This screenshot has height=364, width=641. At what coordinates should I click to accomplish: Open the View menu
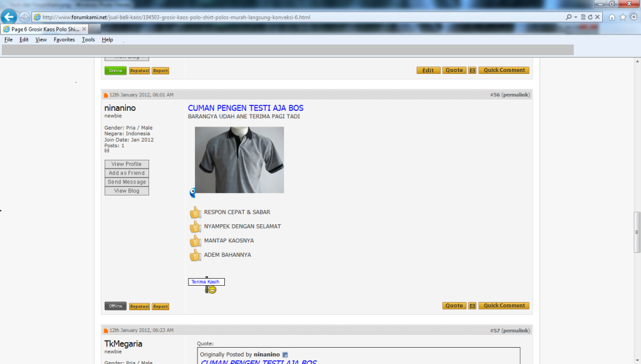pos(41,39)
